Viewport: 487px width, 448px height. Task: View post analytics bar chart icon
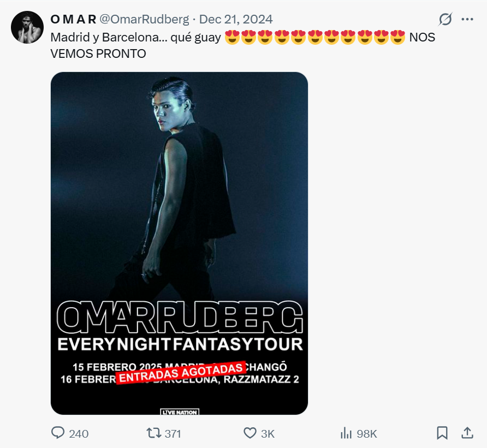[346, 433]
